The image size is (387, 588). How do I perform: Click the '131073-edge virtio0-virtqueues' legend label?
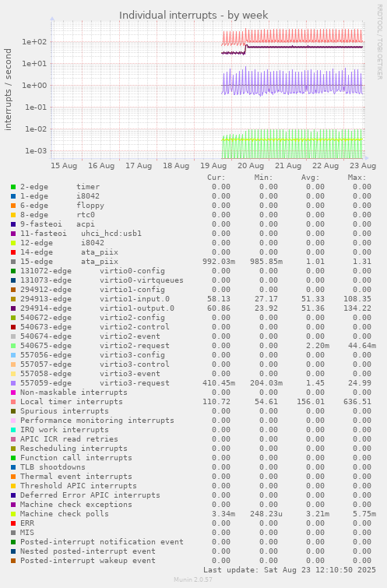102,280
